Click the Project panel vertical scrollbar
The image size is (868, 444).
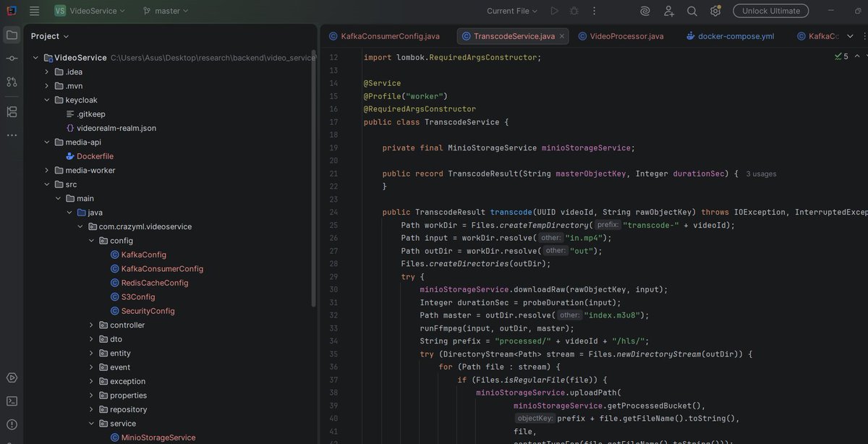point(313,177)
